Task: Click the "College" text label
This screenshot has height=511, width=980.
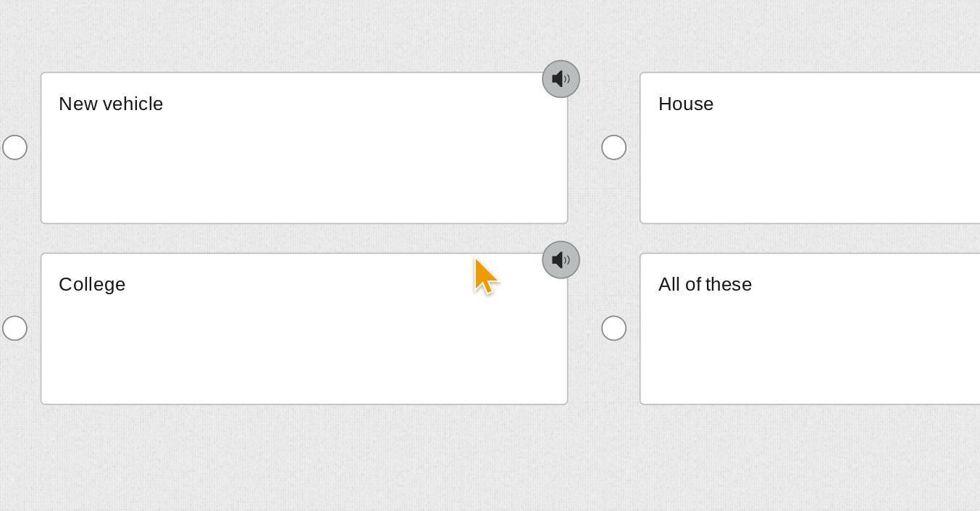Action: click(x=92, y=284)
